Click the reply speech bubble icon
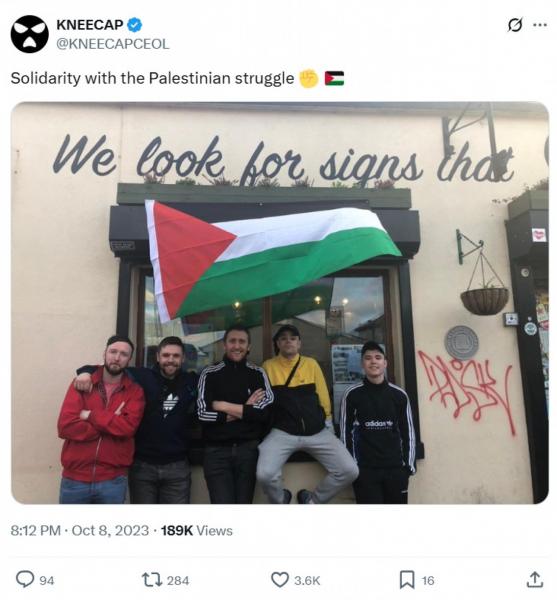The image size is (557, 600). coord(25,579)
